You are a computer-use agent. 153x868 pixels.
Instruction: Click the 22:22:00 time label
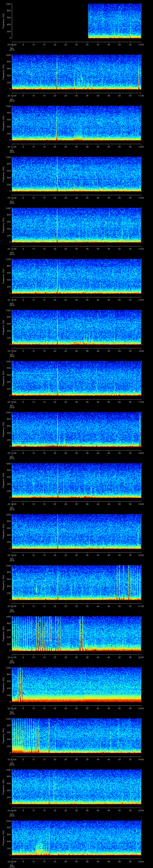coord(12,708)
